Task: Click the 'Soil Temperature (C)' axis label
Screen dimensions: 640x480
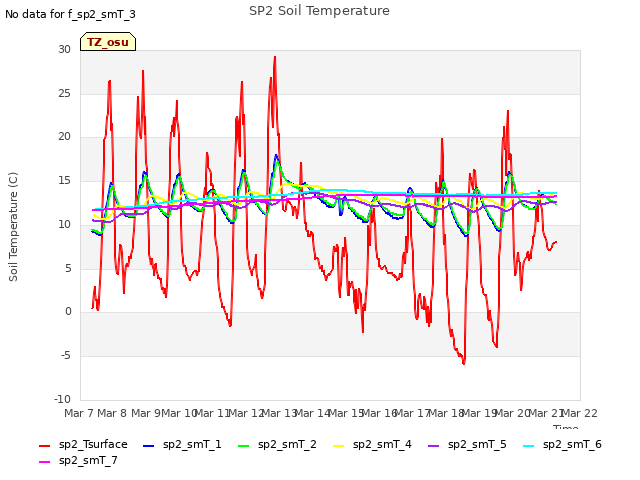Action: point(13,227)
